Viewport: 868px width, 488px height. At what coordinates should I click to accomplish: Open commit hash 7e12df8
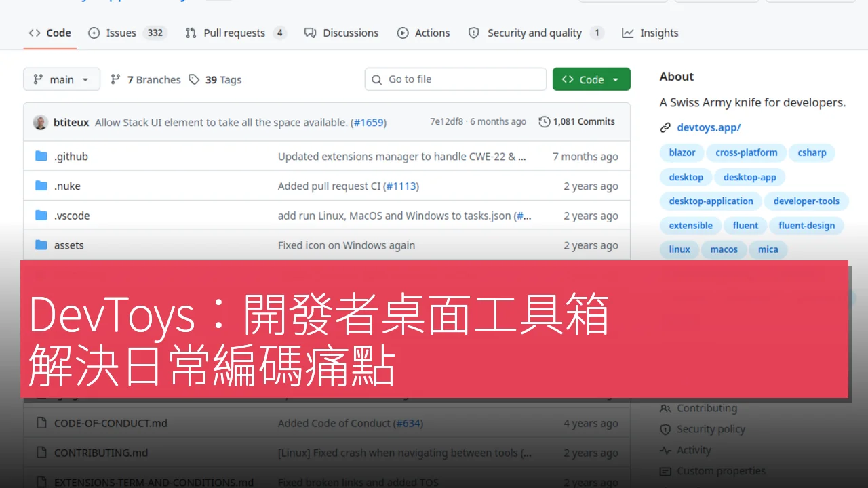pyautogui.click(x=446, y=122)
